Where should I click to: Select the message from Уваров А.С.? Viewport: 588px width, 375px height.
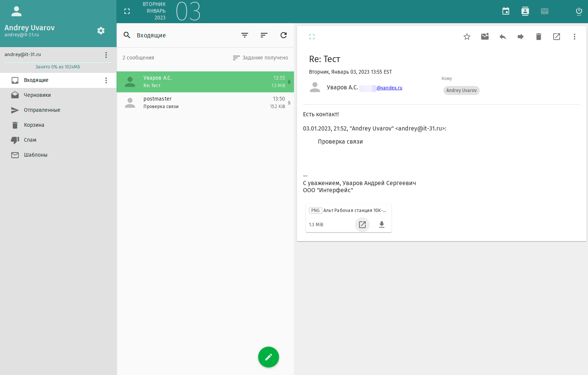pos(205,82)
